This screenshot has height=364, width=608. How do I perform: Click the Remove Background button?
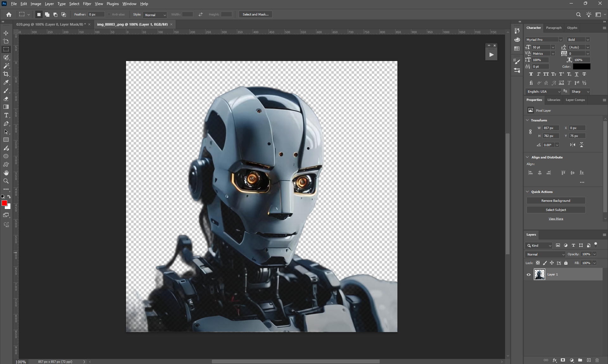pyautogui.click(x=556, y=201)
